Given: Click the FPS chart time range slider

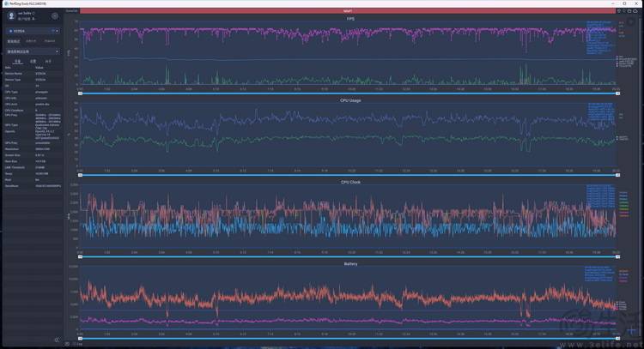Looking at the screenshot, I should pos(348,92).
